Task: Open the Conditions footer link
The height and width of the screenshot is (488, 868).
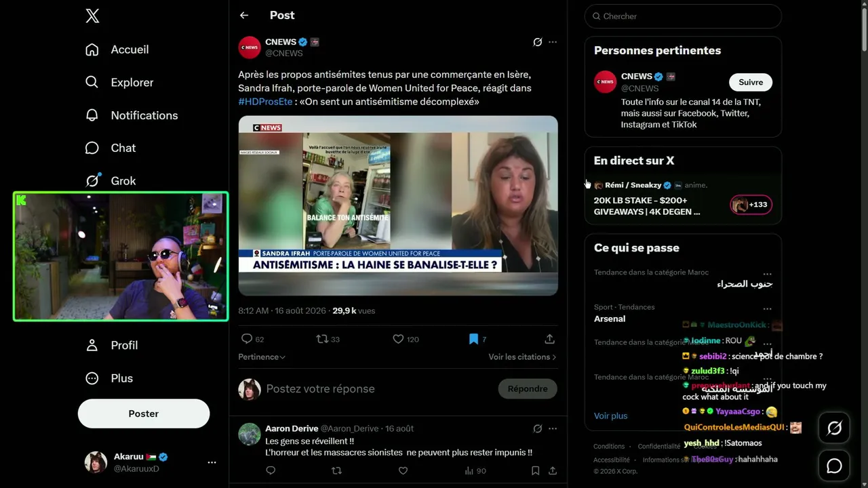Action: tap(609, 446)
